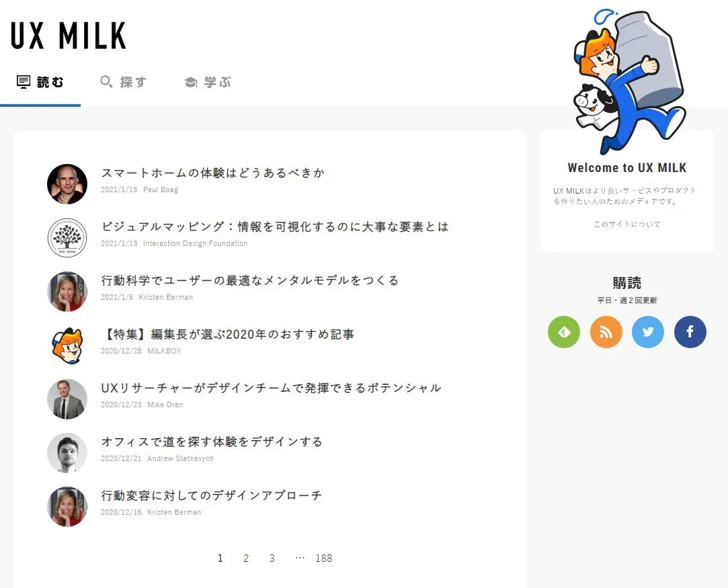Open the 編集長が選ぶ2020年のおすすめ記事 feature

[x=227, y=334]
